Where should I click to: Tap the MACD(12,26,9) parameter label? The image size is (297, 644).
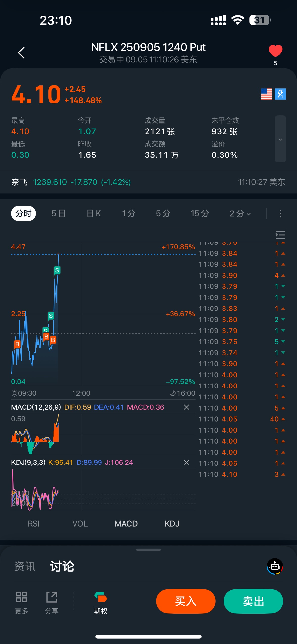click(x=36, y=407)
